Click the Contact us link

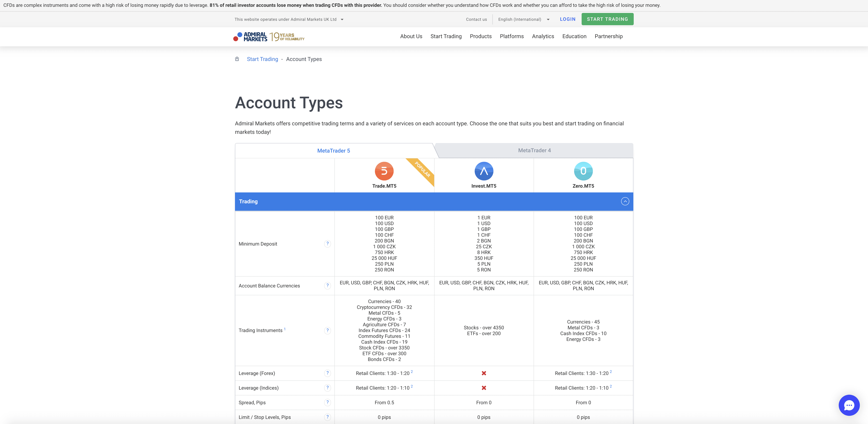476,20
